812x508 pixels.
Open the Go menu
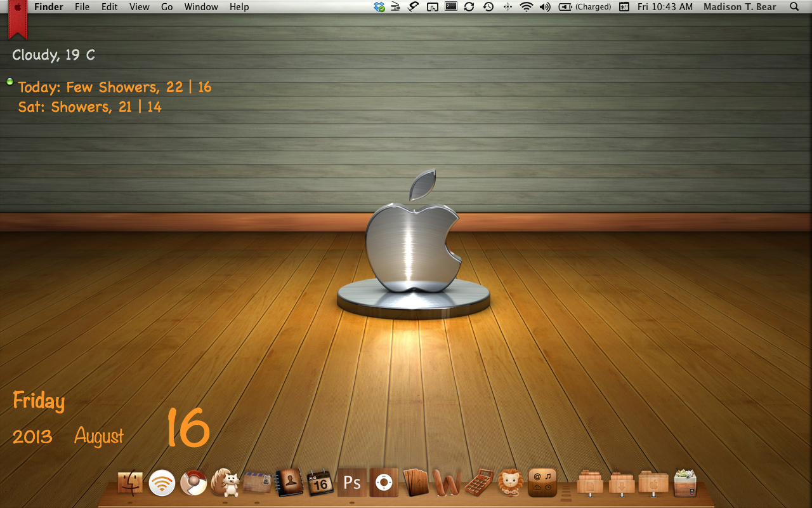(167, 7)
